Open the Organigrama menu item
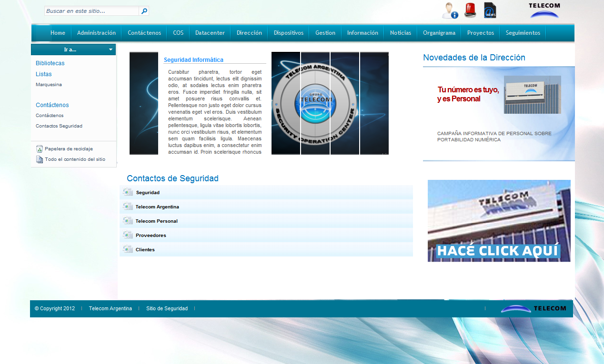 pos(439,33)
